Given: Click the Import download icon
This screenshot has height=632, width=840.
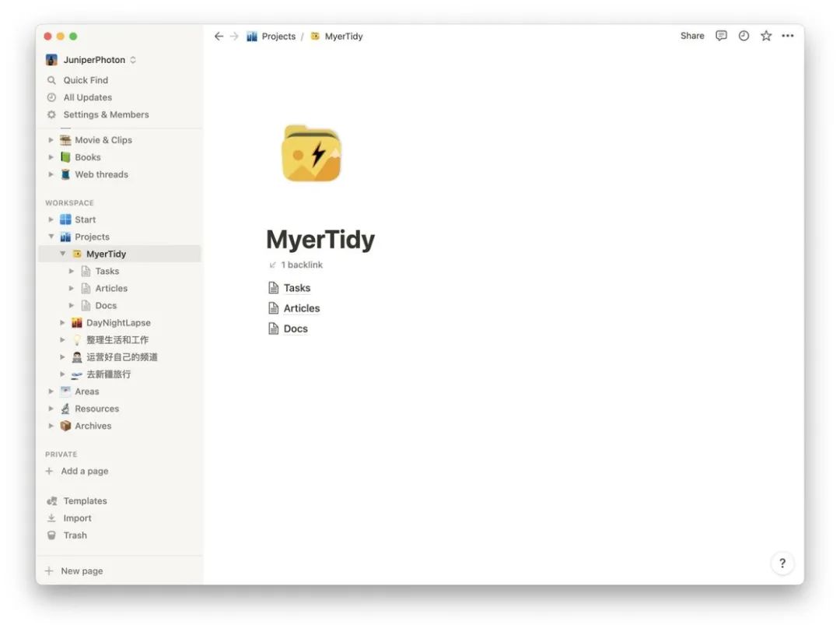Looking at the screenshot, I should click(x=51, y=518).
